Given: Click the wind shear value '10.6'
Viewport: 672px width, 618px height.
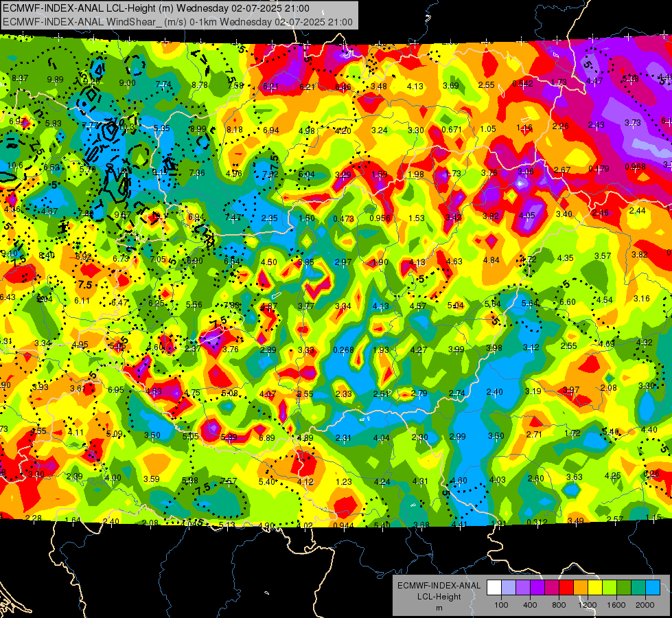Looking at the screenshot, I should (x=15, y=165).
